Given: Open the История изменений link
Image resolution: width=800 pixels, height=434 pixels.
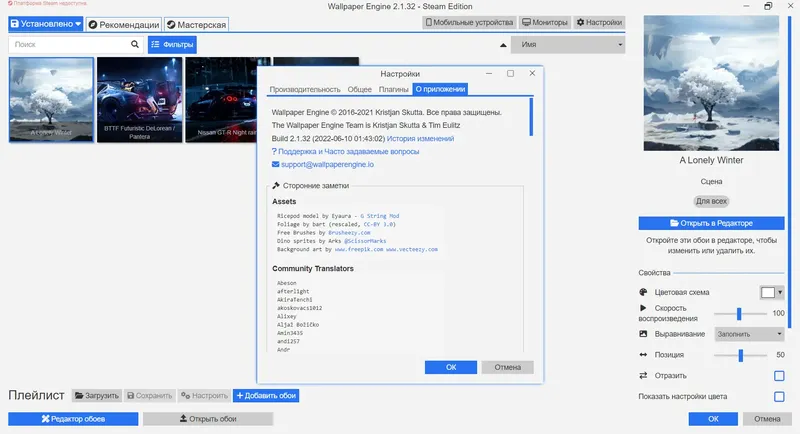Looking at the screenshot, I should pyautogui.click(x=420, y=139).
